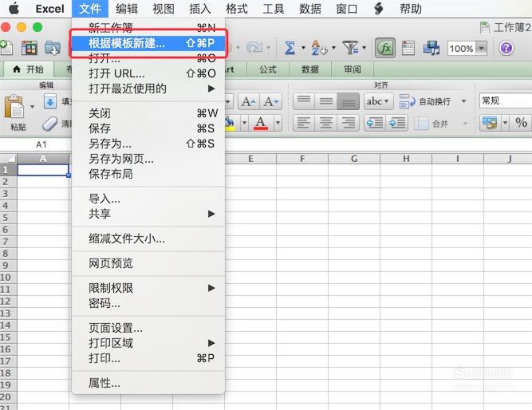
Task: Open the 100% zoom dropdown
Action: click(x=482, y=48)
